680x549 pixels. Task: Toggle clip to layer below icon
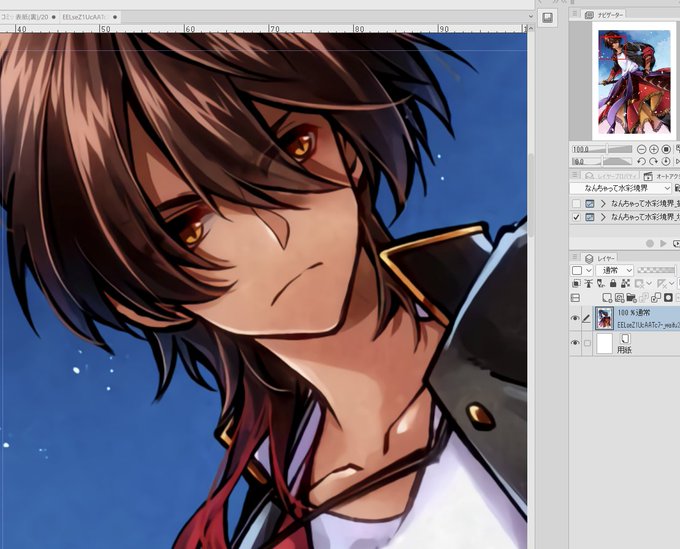coord(576,284)
